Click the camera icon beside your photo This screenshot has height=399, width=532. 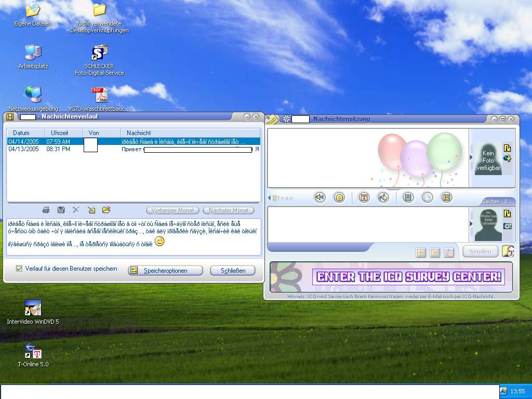tap(508, 226)
